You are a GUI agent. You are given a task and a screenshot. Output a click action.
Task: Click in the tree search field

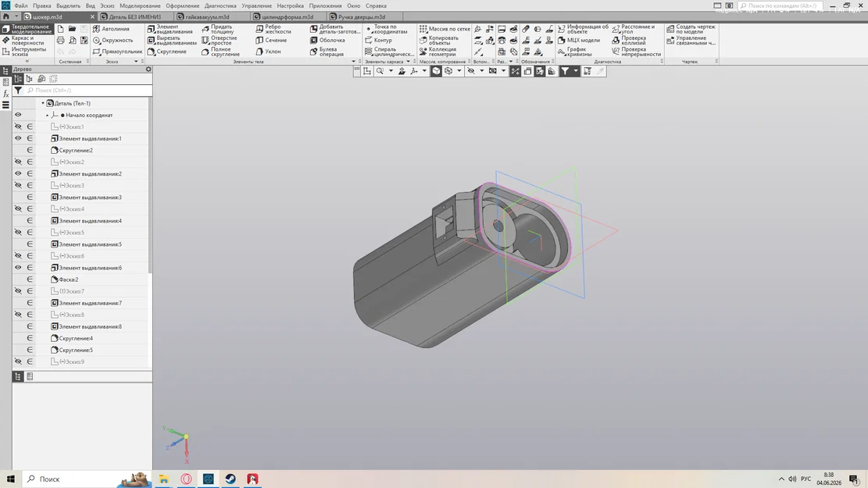(x=88, y=91)
